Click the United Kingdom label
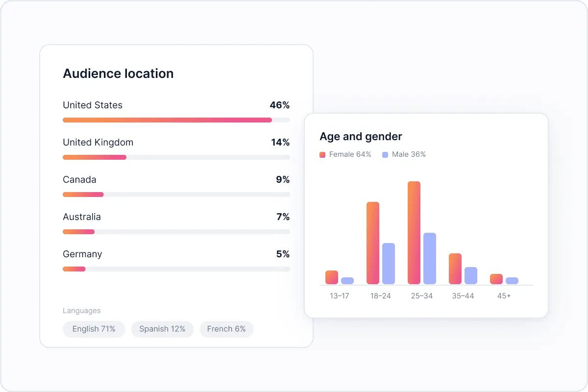The image size is (588, 392). click(98, 143)
